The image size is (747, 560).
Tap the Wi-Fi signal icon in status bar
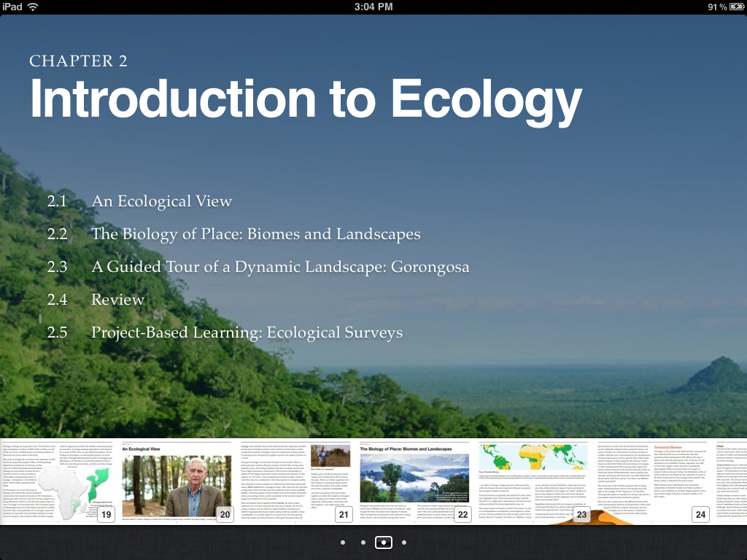pyautogui.click(x=33, y=7)
